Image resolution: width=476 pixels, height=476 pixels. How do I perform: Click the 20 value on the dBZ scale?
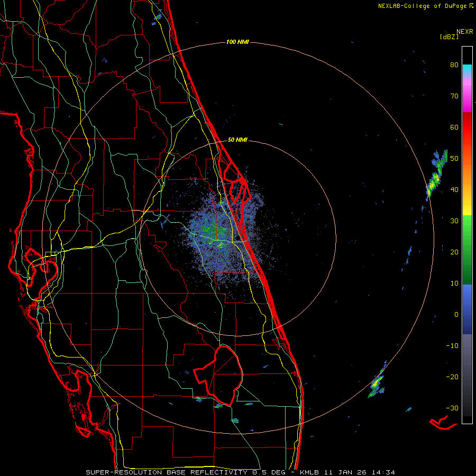click(454, 252)
